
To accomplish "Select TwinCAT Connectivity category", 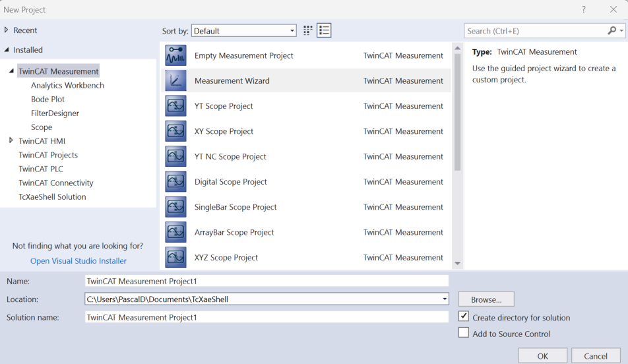I will (55, 183).
